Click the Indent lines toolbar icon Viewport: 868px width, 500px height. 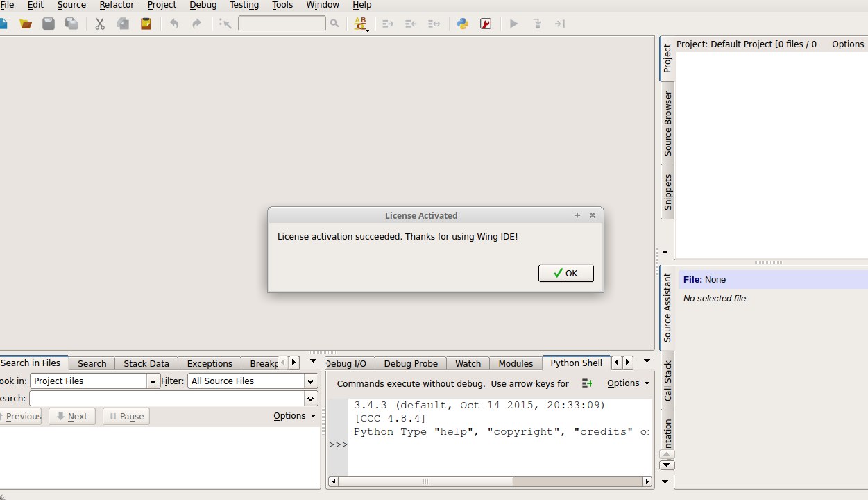[x=388, y=24]
